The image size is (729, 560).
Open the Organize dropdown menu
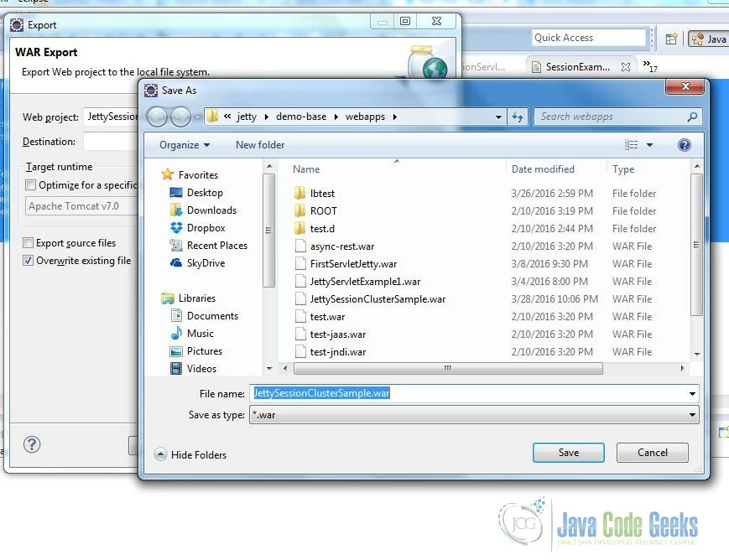(184, 145)
